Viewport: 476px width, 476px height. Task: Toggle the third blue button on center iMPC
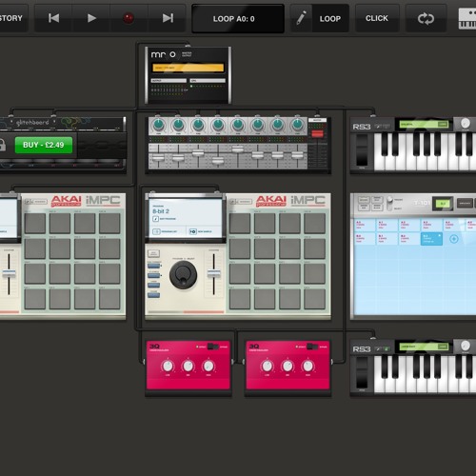click(x=154, y=285)
